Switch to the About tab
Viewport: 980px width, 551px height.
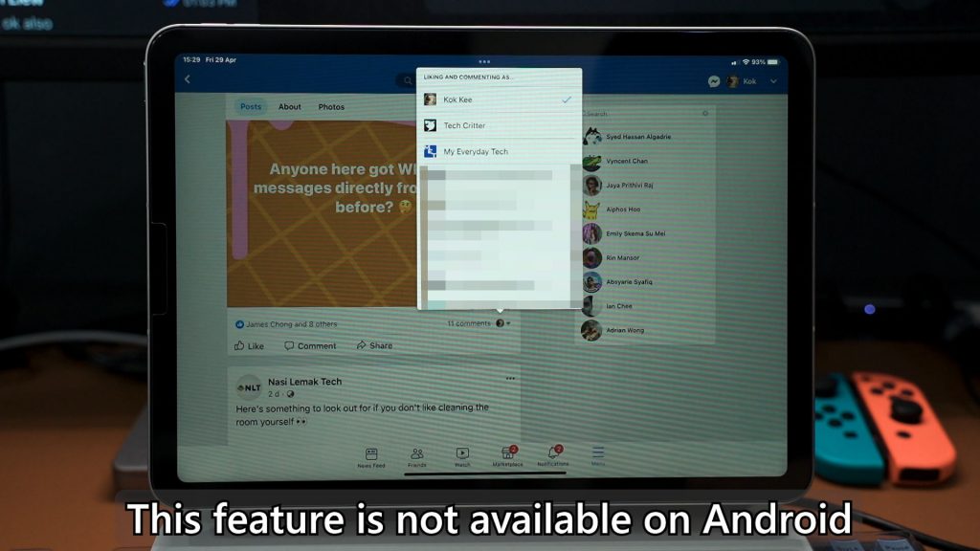click(x=289, y=107)
